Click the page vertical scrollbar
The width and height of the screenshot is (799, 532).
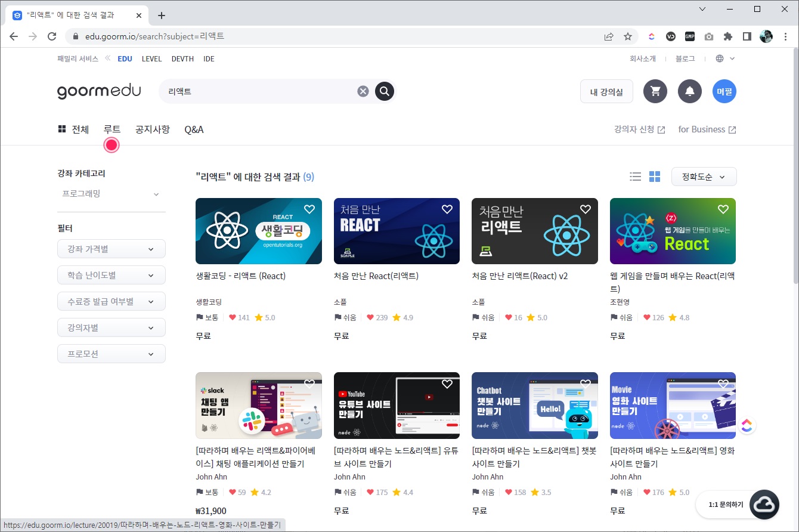coord(795,167)
